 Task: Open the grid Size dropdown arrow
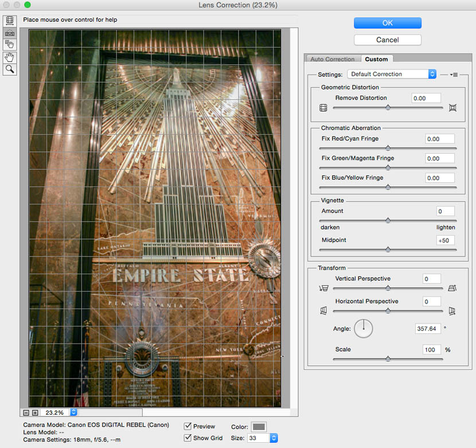274,438
